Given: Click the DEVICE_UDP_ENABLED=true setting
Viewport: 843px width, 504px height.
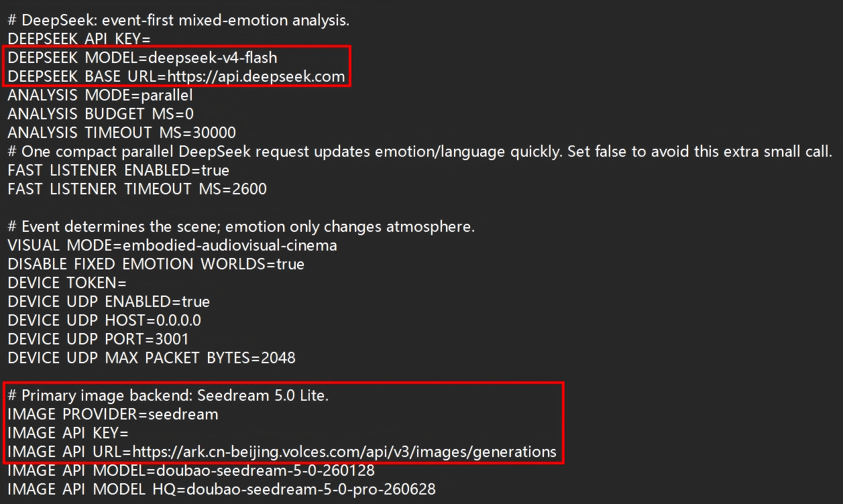Looking at the screenshot, I should click(x=109, y=302).
